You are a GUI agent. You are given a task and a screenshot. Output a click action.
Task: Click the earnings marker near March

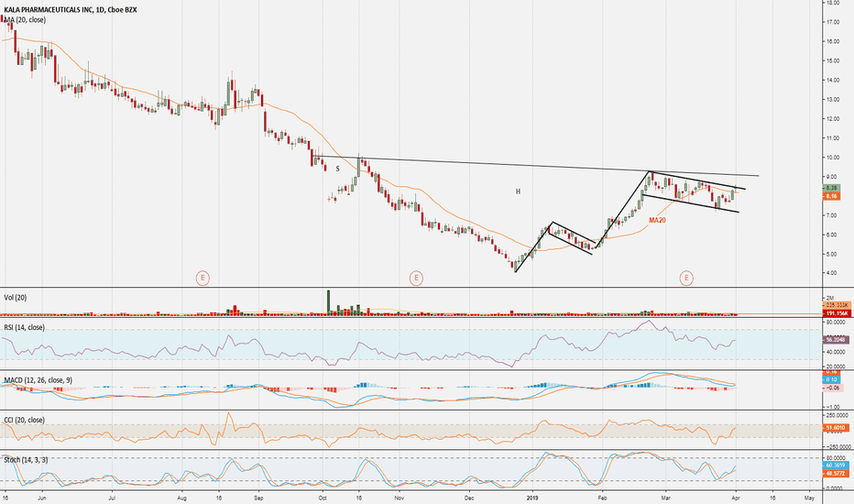[686, 279]
